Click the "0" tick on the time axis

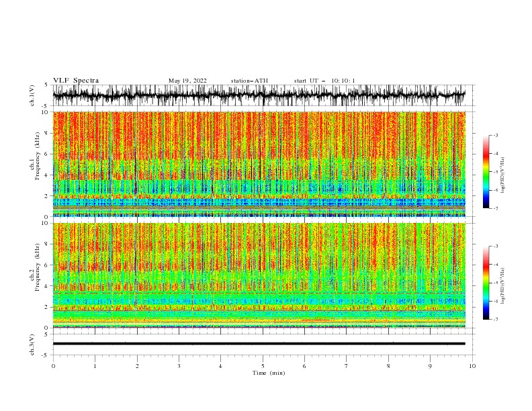click(x=53, y=366)
